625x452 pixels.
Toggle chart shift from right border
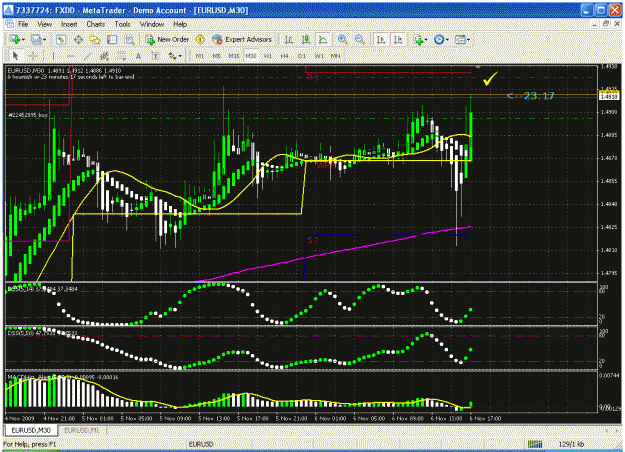(x=398, y=39)
